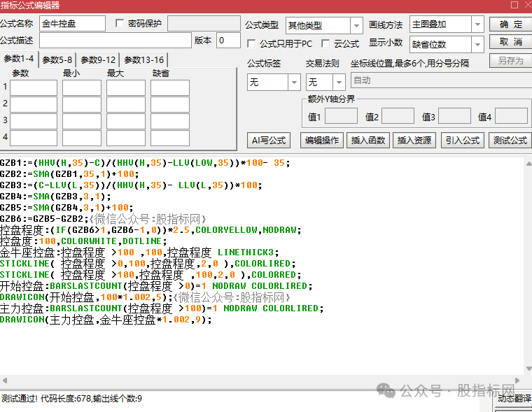Click the 确定 confirm button
This screenshot has height=412, width=532.
tap(510, 24)
